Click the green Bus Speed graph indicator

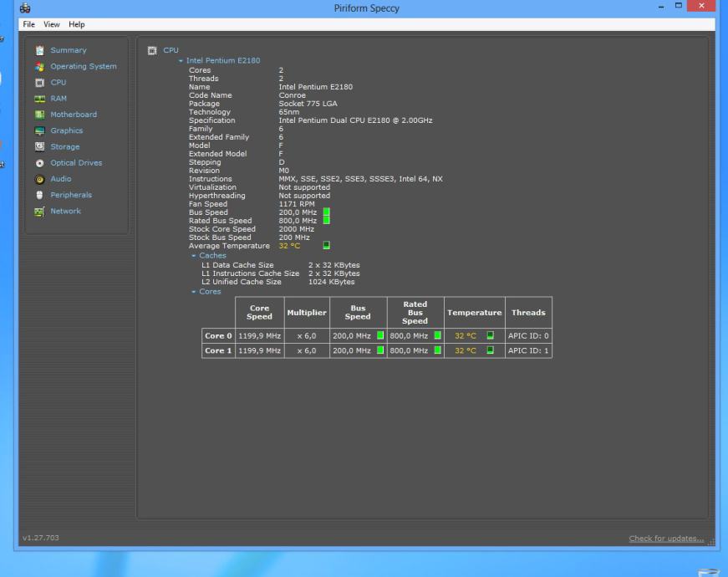(x=326, y=212)
